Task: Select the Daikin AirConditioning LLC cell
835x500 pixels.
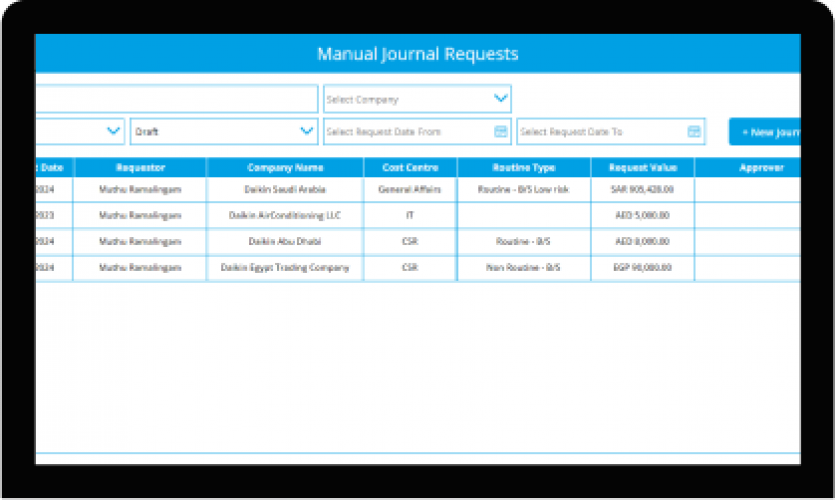Action: tap(285, 215)
